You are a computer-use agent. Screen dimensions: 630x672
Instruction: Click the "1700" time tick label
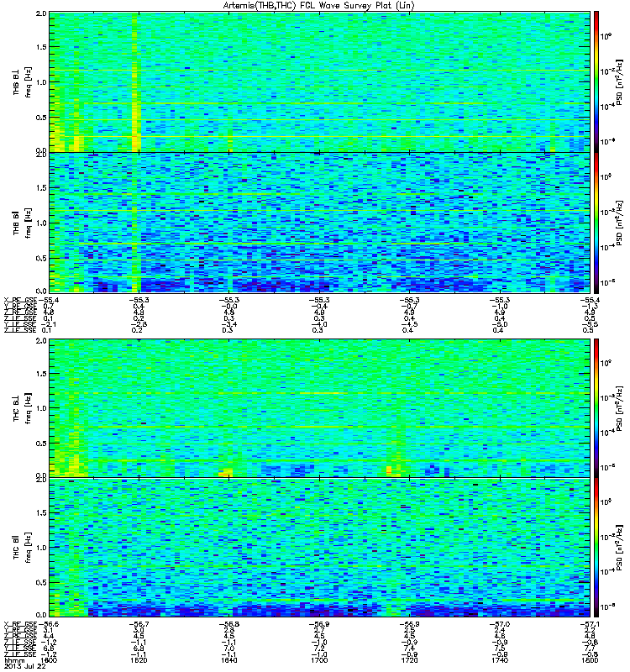click(319, 660)
